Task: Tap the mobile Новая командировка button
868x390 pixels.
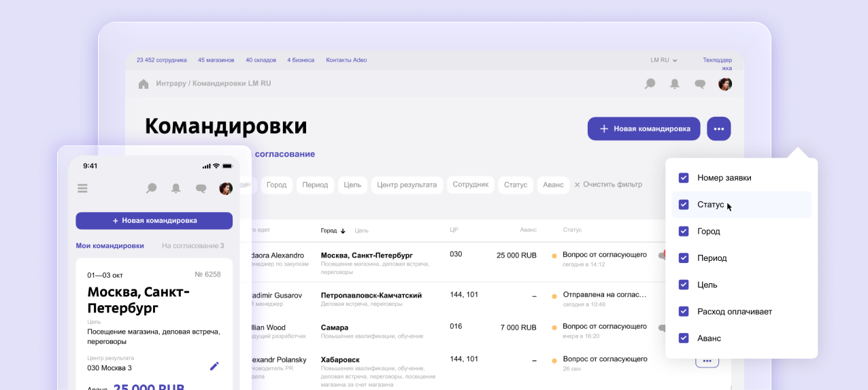Action: [x=154, y=221]
